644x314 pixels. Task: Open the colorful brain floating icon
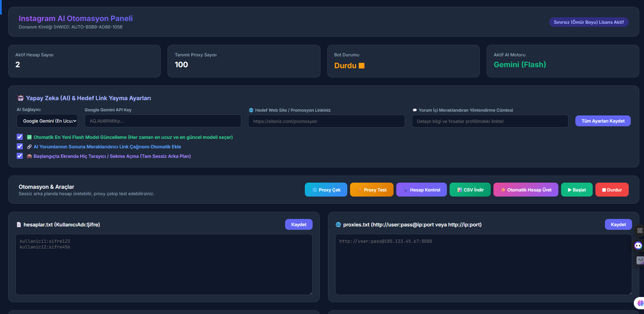tap(640, 303)
